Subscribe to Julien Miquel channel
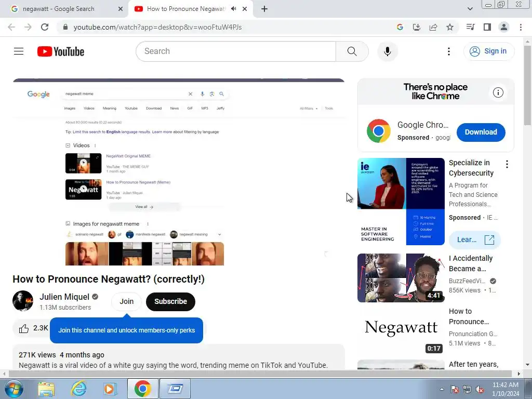This screenshot has width=532, height=399. [170, 301]
